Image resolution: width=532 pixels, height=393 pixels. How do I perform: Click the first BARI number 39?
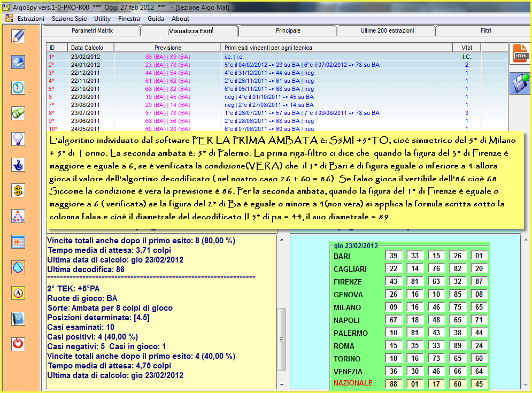tap(393, 256)
